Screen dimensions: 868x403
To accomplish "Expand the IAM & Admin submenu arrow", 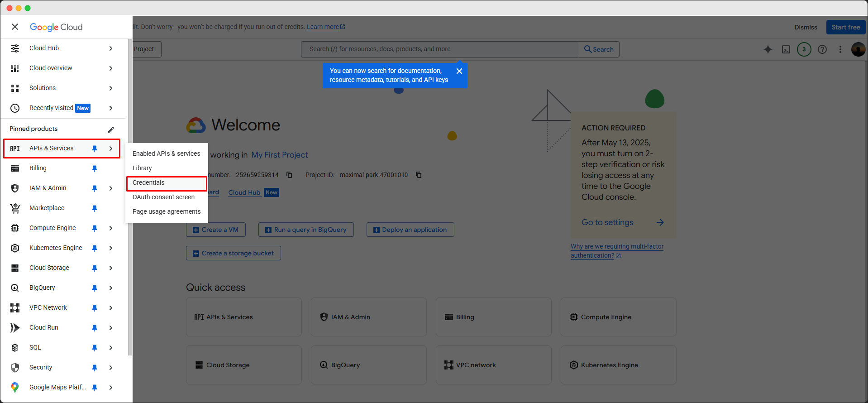I will pyautogui.click(x=111, y=188).
